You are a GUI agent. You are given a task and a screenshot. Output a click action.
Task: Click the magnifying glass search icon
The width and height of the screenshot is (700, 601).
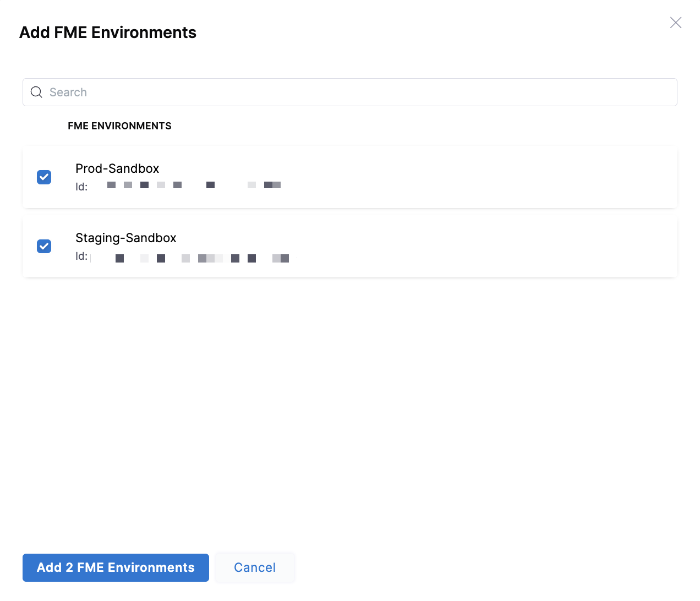(x=36, y=92)
